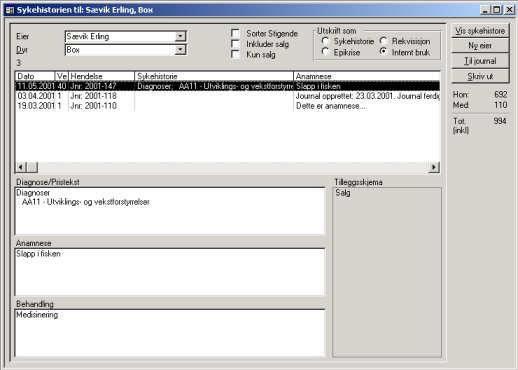Image resolution: width=518 pixels, height=370 pixels.
Task: Click the Vis sykehistore button
Action: click(x=480, y=31)
